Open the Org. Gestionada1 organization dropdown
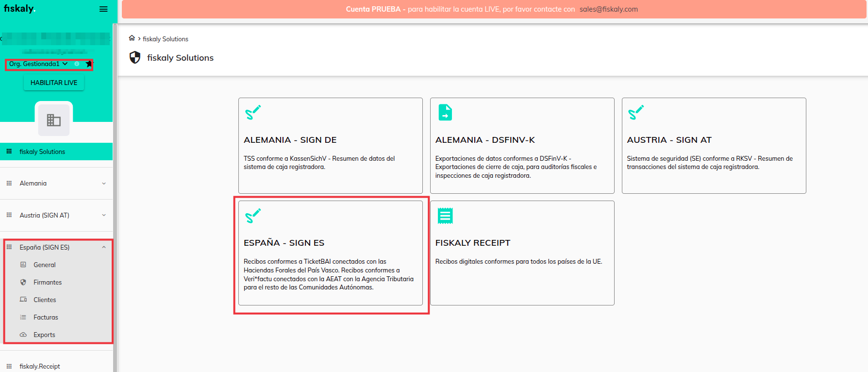The height and width of the screenshot is (372, 868). [38, 64]
